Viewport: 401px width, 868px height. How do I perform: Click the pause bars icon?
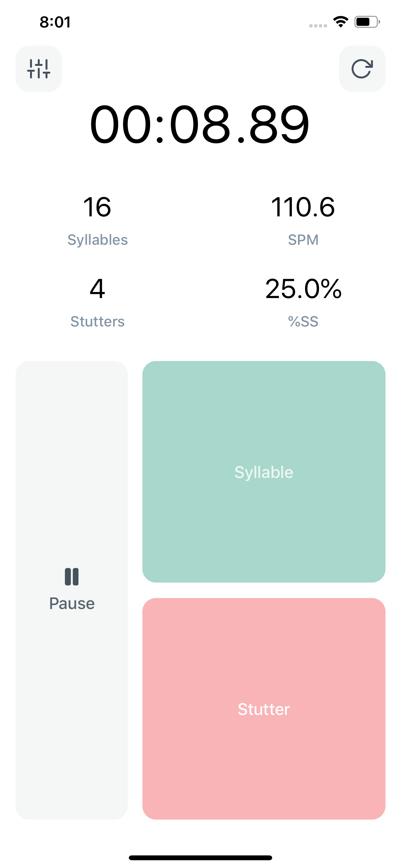pyautogui.click(x=71, y=576)
